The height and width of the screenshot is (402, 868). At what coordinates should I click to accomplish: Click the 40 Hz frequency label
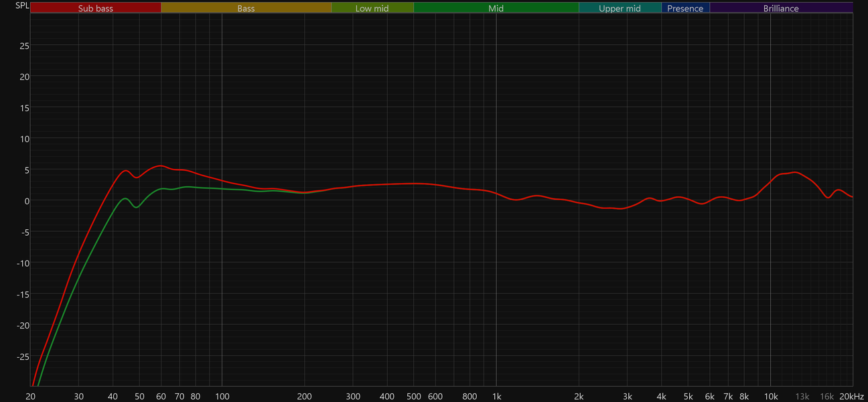tap(113, 396)
